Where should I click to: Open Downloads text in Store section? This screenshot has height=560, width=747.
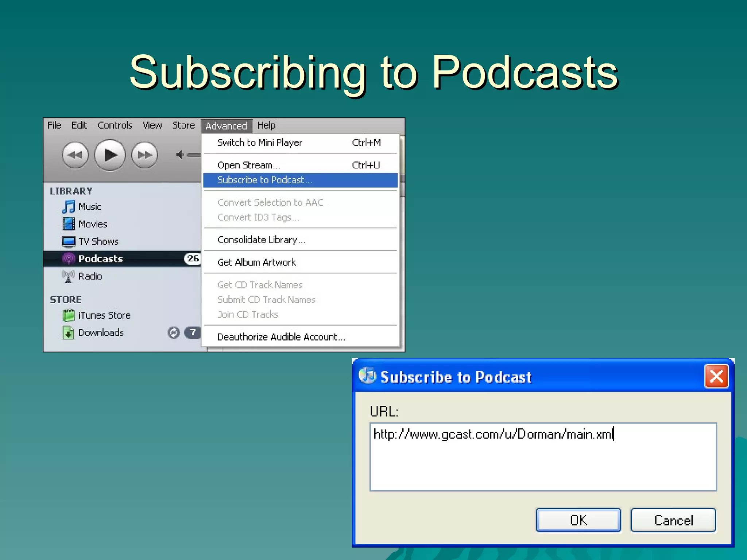point(101,332)
